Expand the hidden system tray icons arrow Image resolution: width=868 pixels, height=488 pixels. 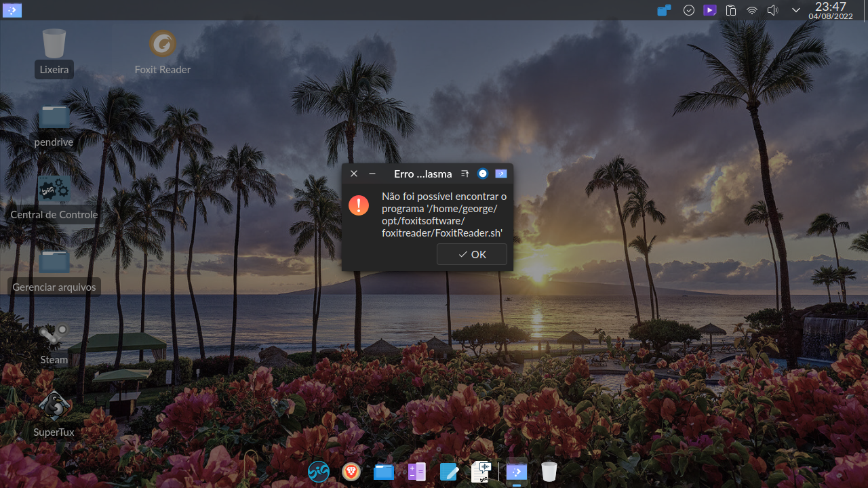[796, 10]
